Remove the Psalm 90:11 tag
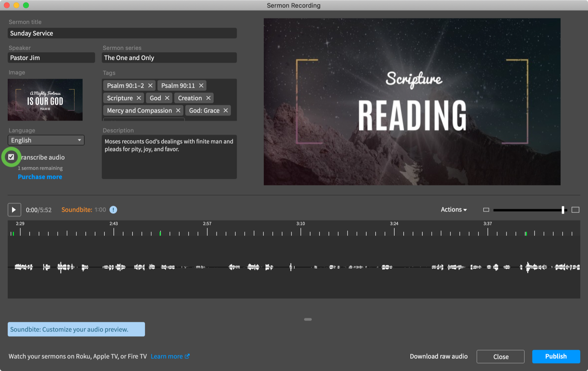 (201, 85)
